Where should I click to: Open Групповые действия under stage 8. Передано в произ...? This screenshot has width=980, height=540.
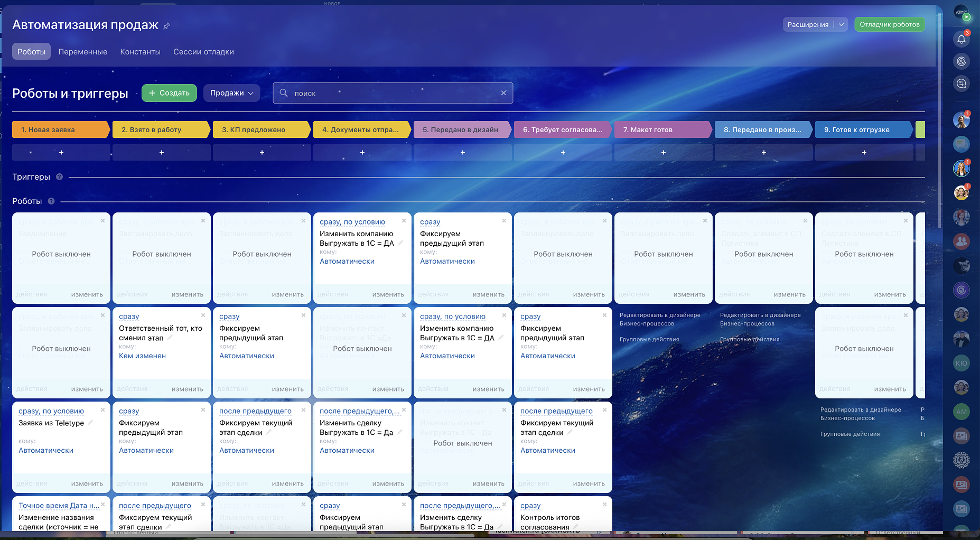coord(750,339)
